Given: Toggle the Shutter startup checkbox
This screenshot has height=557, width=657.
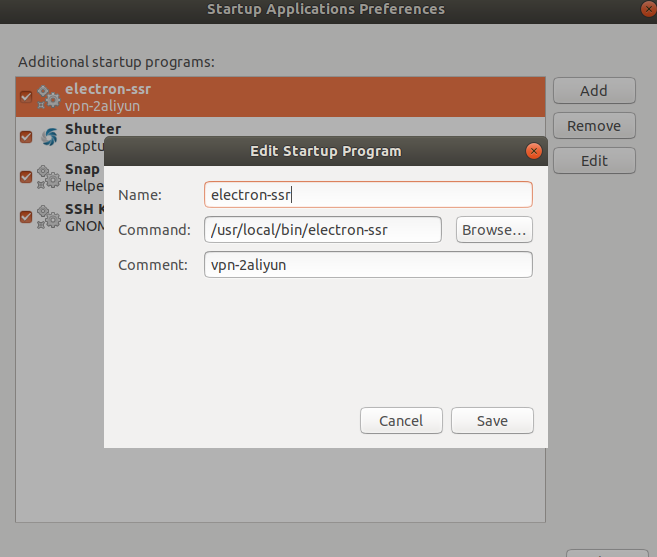Looking at the screenshot, I should (26, 137).
